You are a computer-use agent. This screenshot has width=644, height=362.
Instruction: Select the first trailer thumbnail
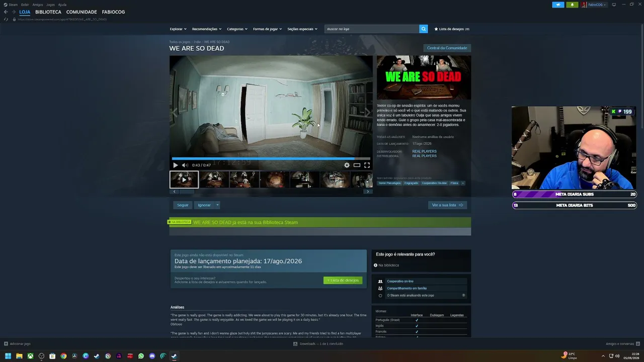point(184,179)
